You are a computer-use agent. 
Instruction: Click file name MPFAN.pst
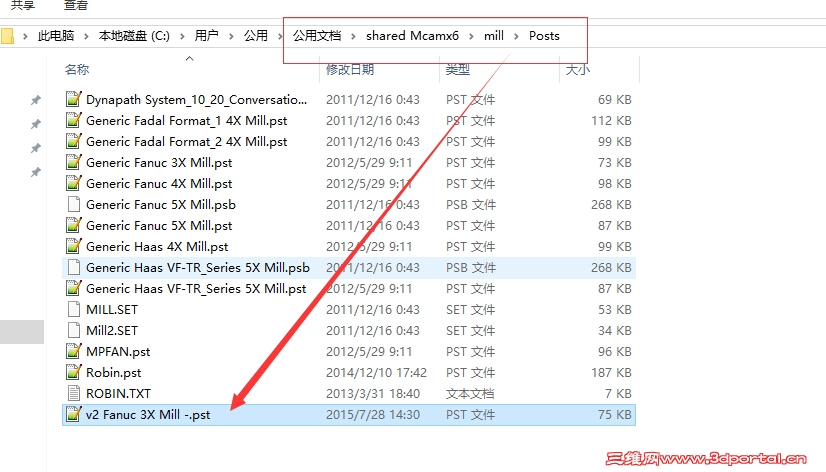(118, 351)
